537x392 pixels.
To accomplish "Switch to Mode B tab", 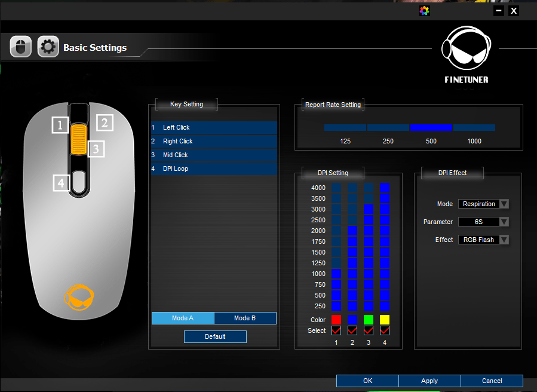I will point(245,318).
